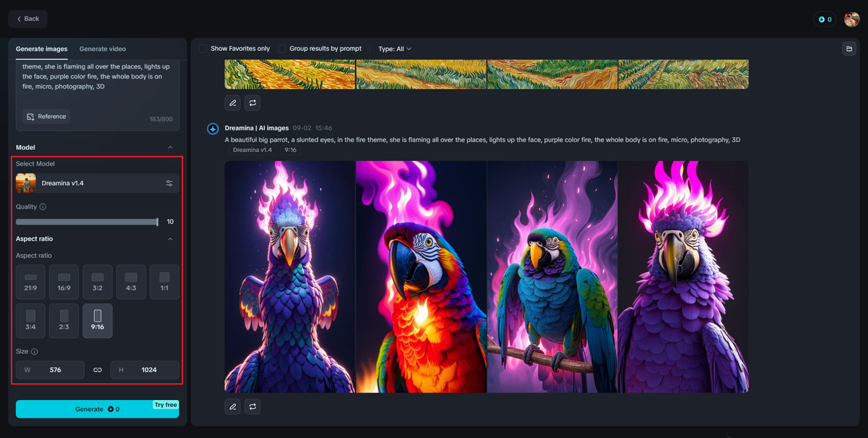The image size is (868, 438).
Task: Click the Dreamina star logo icon
Action: (213, 129)
